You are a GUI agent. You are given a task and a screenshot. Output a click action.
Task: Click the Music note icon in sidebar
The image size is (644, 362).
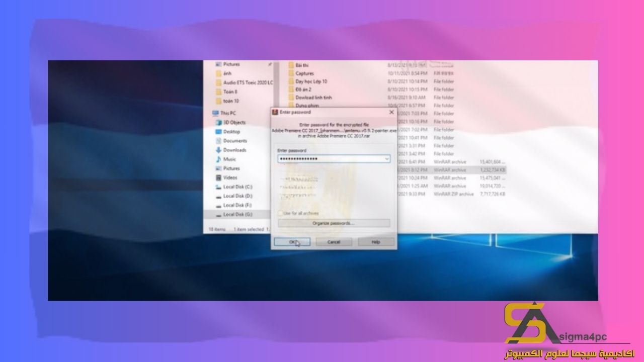[x=218, y=159]
